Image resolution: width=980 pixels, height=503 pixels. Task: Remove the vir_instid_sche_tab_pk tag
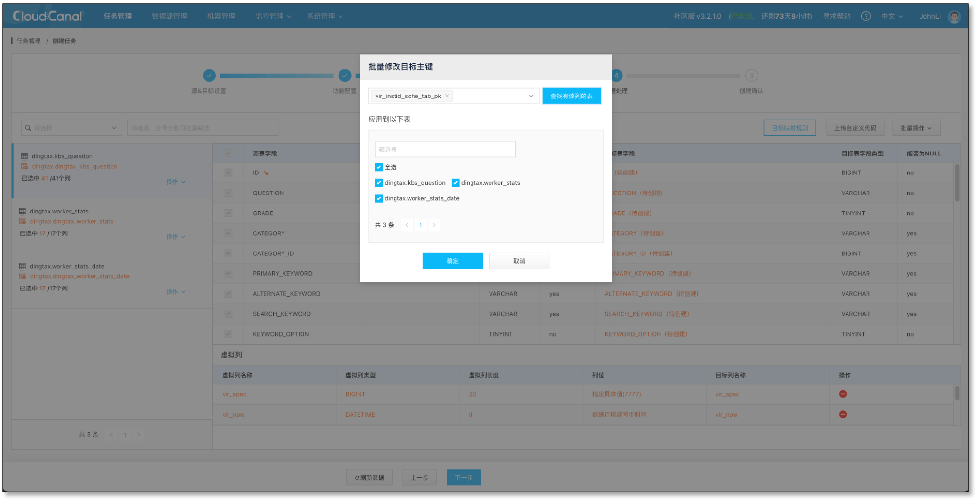(x=447, y=96)
